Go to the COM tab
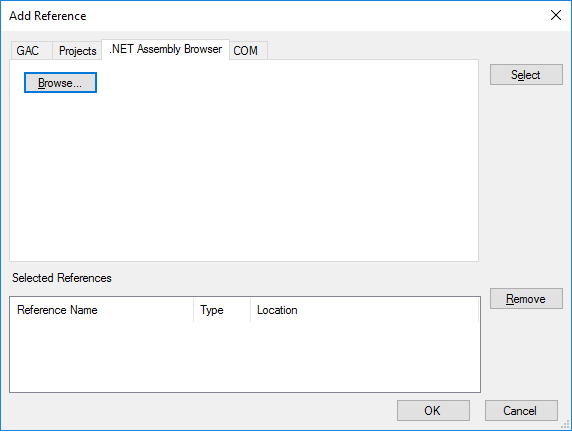 (248, 51)
